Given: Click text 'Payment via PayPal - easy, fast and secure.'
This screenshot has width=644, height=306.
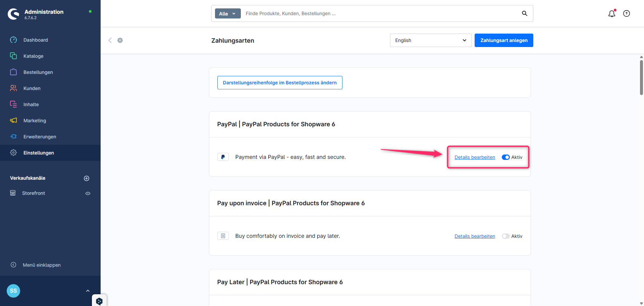Looking at the screenshot, I should click(x=290, y=157).
